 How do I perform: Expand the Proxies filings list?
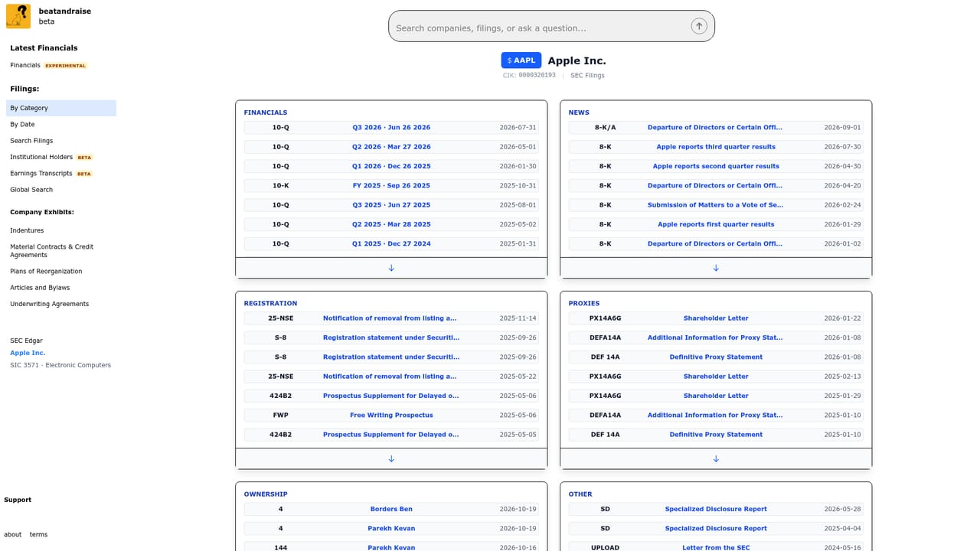coord(716,458)
